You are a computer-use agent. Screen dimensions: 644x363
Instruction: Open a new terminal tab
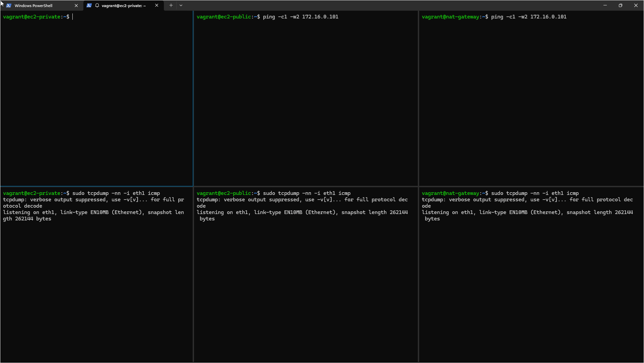(x=171, y=5)
